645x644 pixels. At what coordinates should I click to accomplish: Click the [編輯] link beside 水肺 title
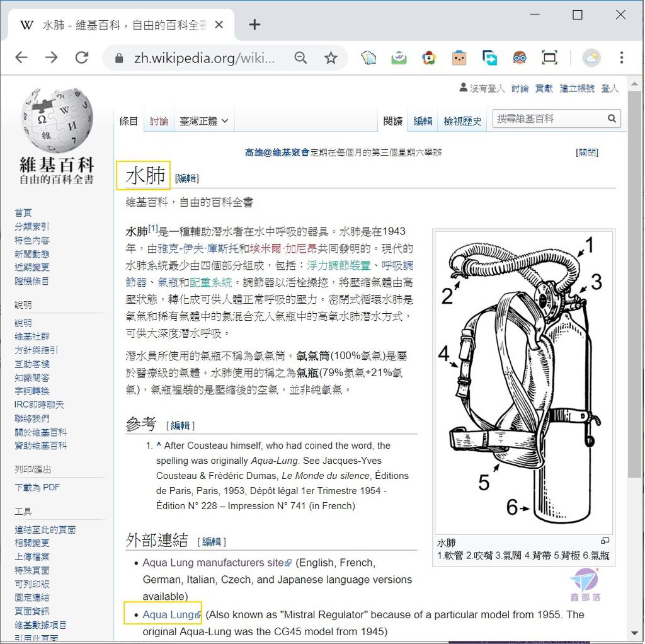(186, 178)
